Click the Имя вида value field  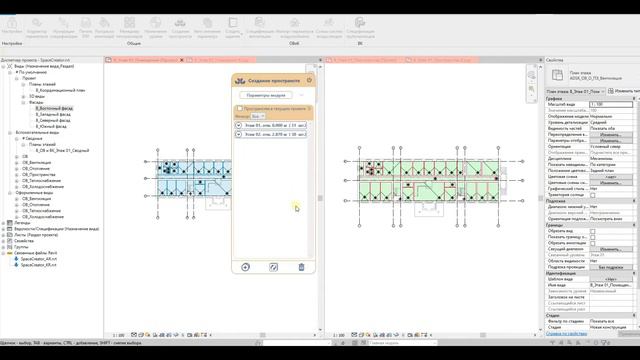pyautogui.click(x=611, y=286)
